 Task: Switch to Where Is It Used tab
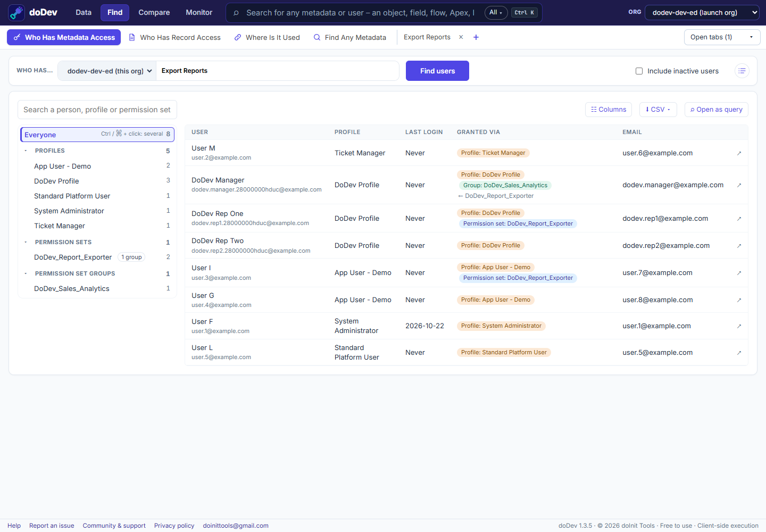click(x=268, y=37)
